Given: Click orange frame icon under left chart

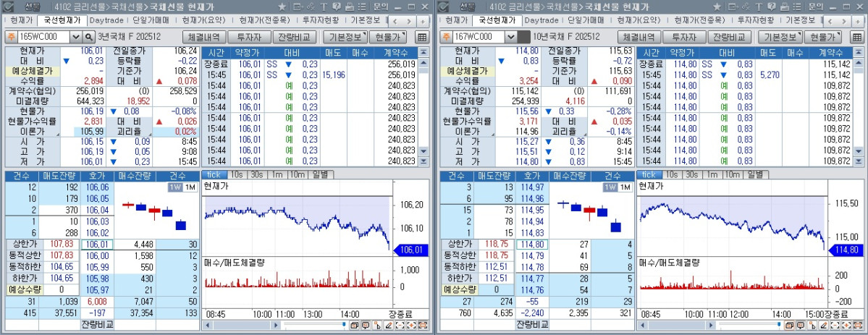Looking at the screenshot, I should (423, 325).
